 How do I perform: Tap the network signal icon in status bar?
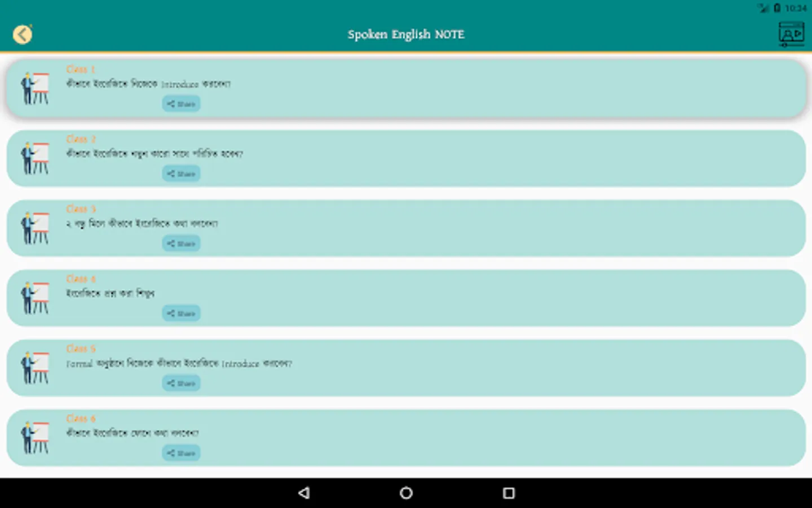point(762,8)
